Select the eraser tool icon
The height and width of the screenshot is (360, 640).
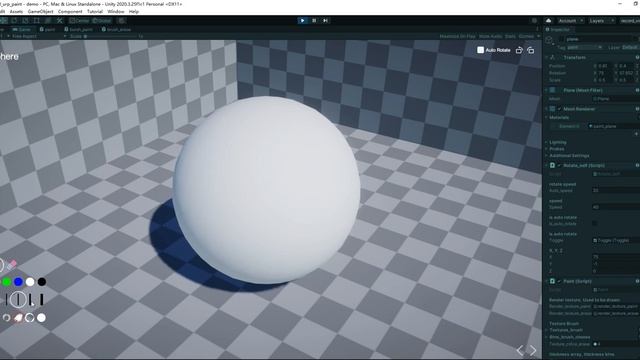tap(11, 265)
